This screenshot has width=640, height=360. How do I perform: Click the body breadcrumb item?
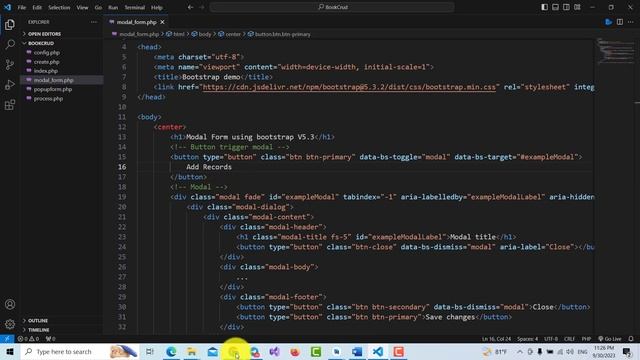point(202,34)
